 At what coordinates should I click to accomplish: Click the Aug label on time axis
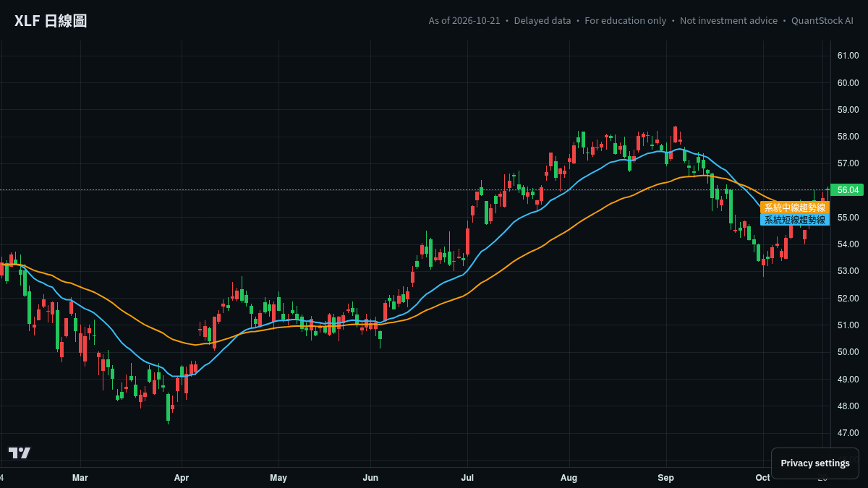pyautogui.click(x=569, y=478)
